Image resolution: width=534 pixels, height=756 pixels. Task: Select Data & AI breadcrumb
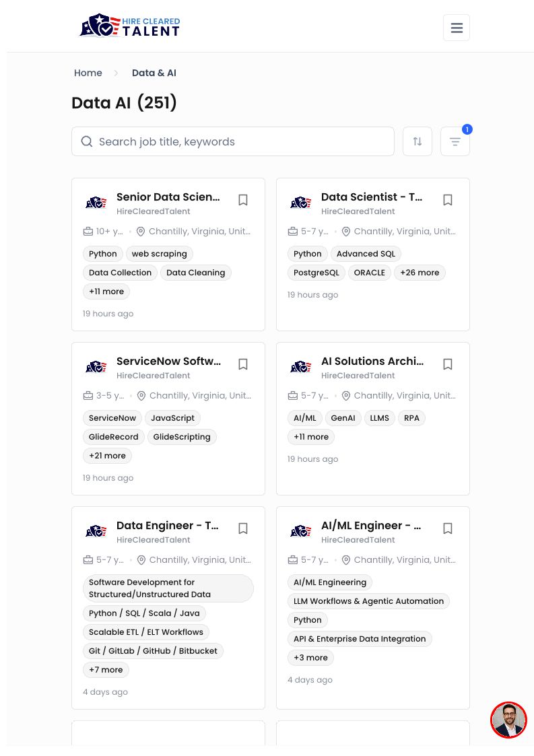(x=154, y=73)
